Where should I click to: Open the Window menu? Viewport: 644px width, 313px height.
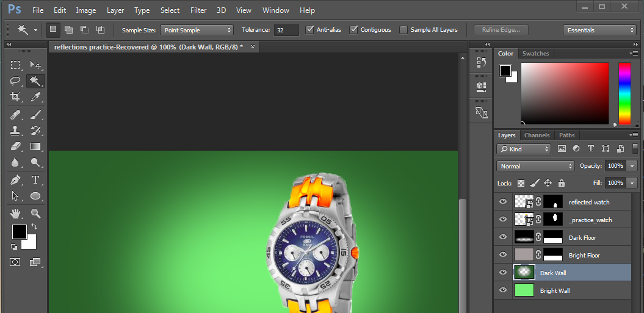tap(275, 10)
